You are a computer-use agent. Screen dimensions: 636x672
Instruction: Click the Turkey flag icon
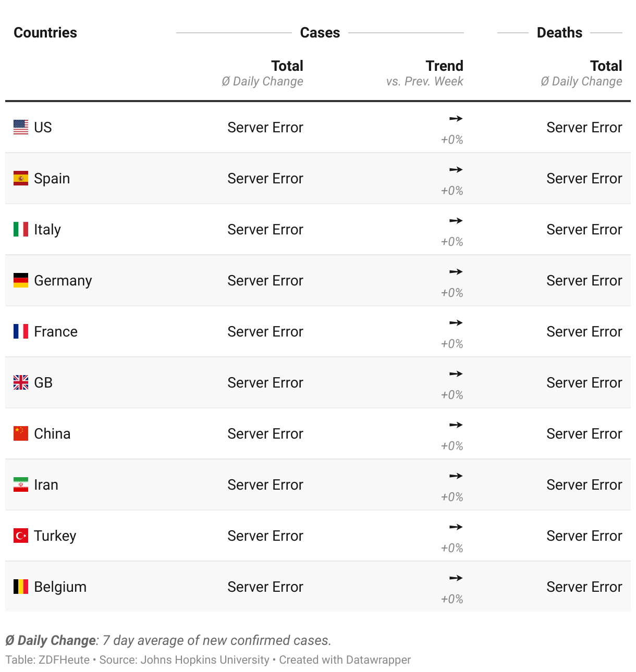pyautogui.click(x=21, y=536)
